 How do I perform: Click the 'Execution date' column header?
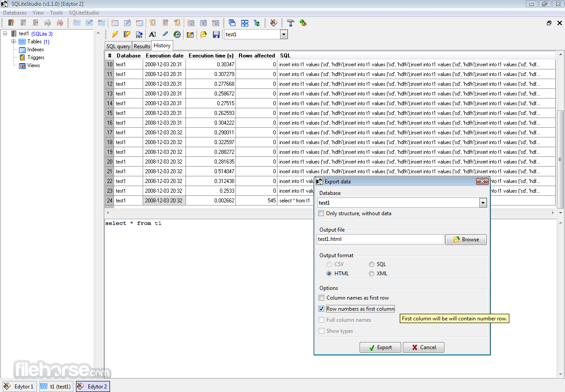pyautogui.click(x=164, y=56)
